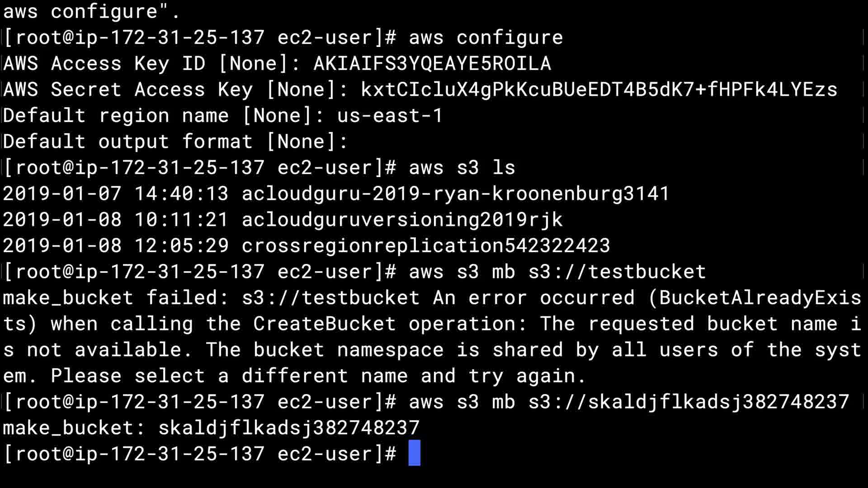Click bucket name acloudguru-2019-ryan-kroonenburg3141
Screen dimensions: 868x488
point(455,193)
